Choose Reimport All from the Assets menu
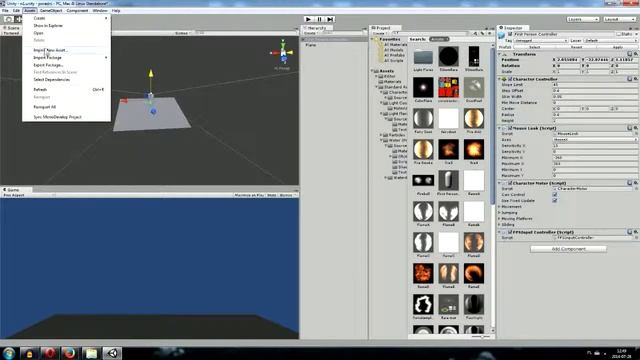The image size is (640, 360). (66, 107)
